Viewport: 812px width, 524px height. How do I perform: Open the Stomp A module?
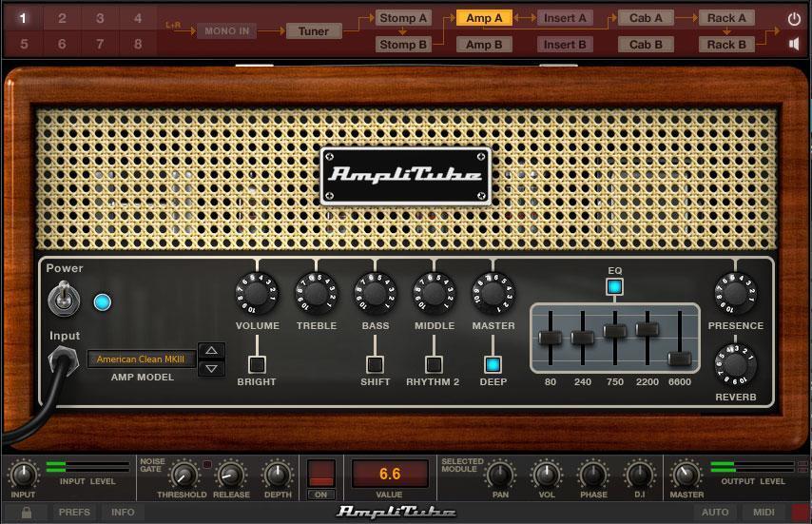[403, 18]
